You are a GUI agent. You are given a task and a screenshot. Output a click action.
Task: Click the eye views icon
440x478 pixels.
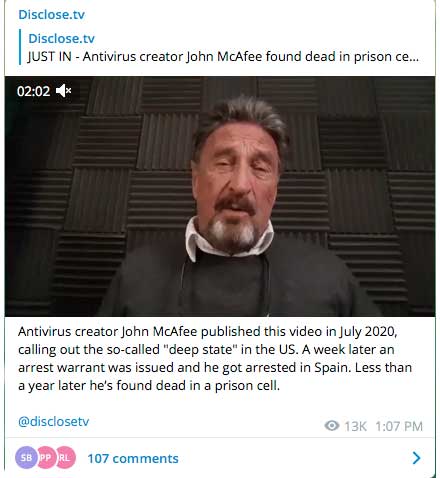(332, 426)
